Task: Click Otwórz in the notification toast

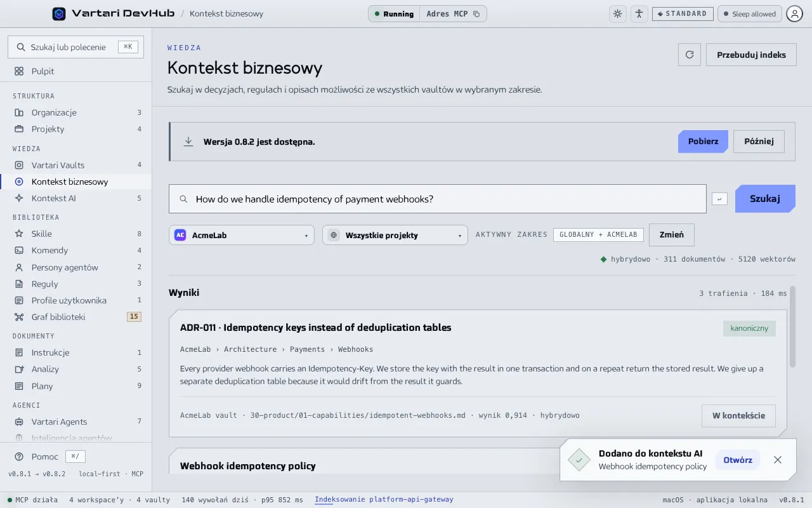Action: [738, 460]
